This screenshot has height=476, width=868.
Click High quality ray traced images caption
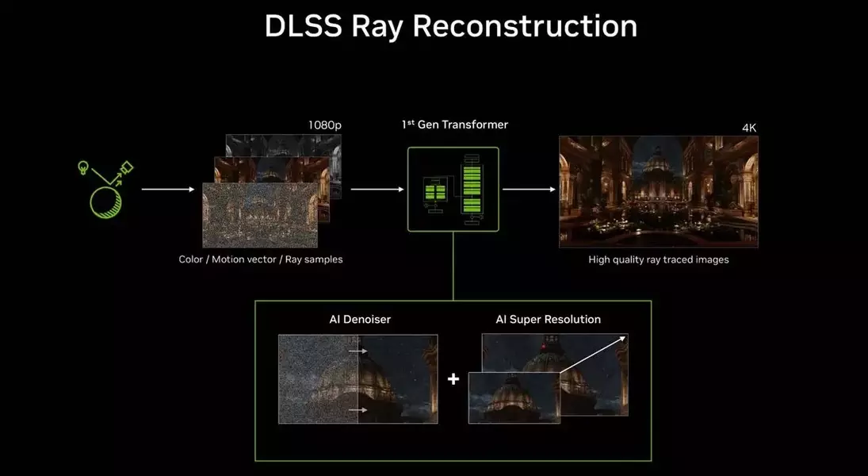coord(658,259)
